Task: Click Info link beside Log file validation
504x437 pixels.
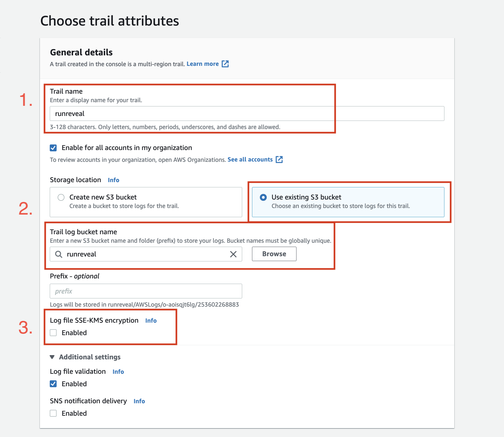Action: pos(118,372)
